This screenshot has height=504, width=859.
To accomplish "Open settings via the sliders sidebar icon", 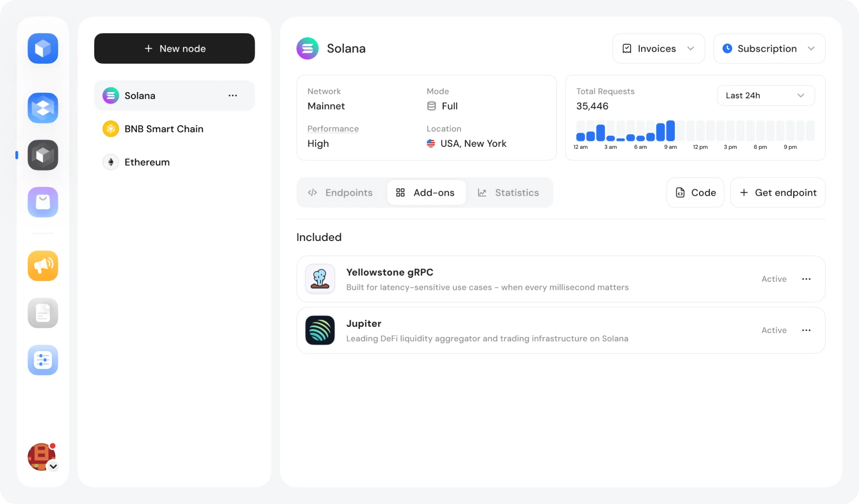I will pyautogui.click(x=43, y=360).
